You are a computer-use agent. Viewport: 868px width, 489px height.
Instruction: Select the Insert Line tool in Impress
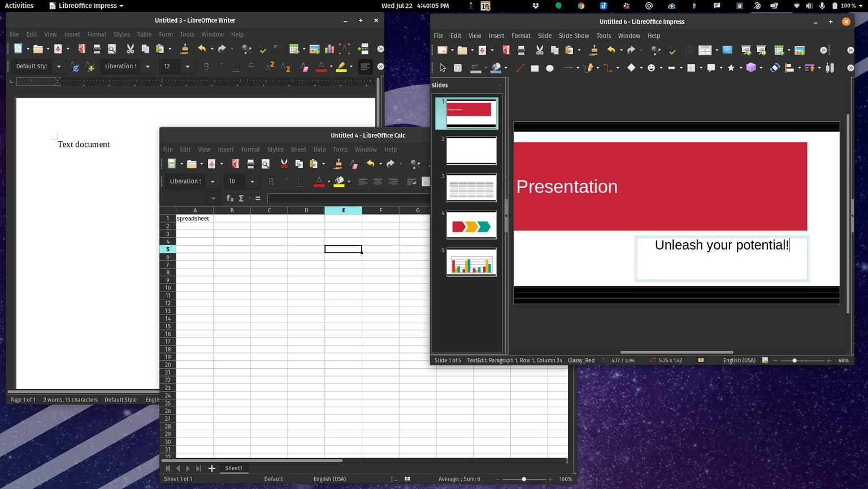click(x=520, y=68)
